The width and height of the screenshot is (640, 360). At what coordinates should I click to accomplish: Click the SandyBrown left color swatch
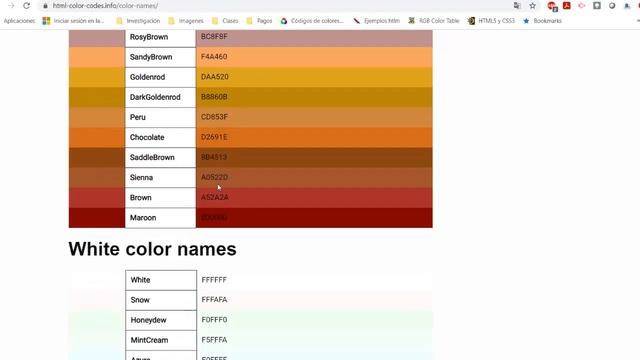pos(97,57)
